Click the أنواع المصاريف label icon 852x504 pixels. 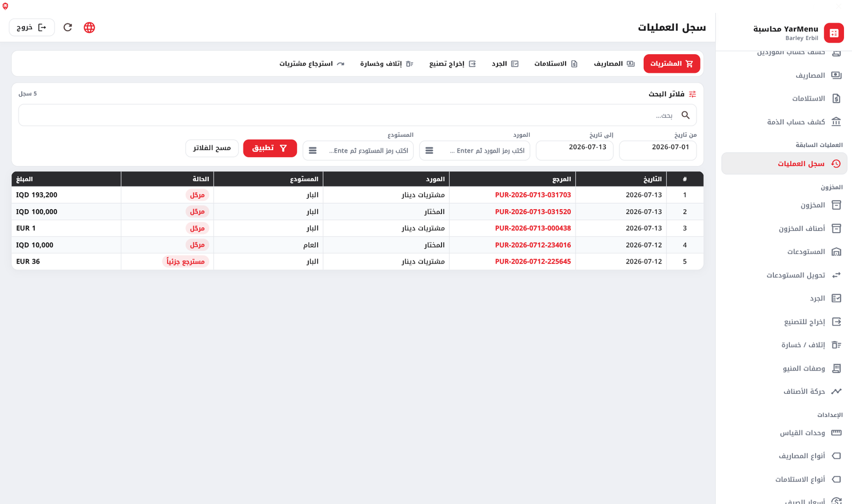837,456
